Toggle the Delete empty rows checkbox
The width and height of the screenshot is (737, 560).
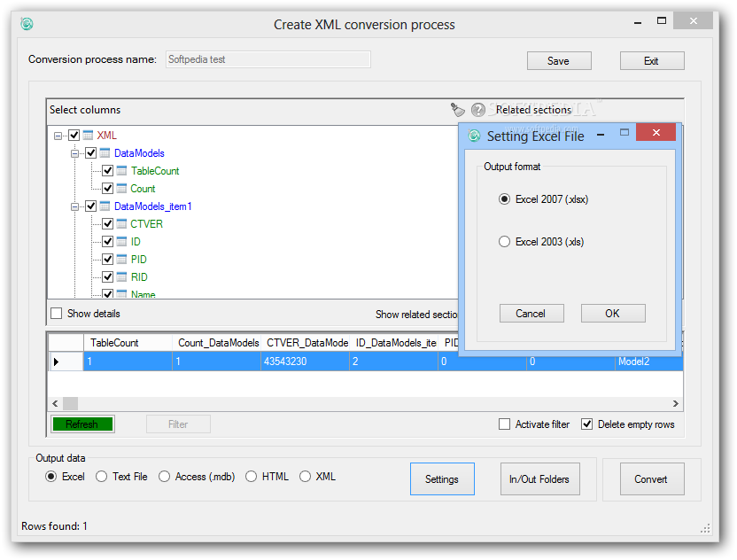(587, 424)
